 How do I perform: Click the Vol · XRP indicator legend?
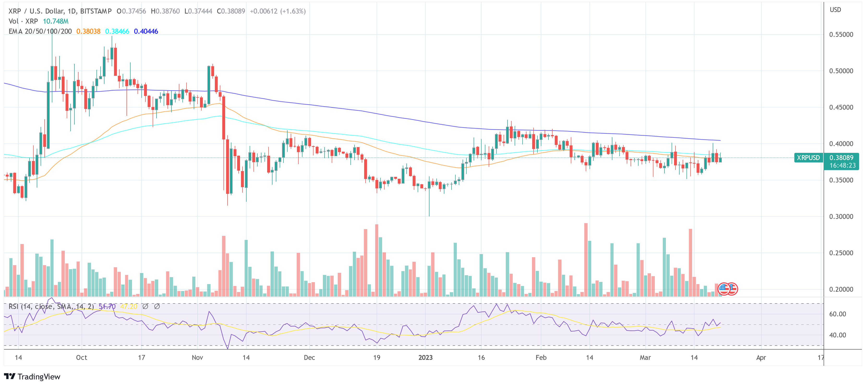tap(23, 21)
